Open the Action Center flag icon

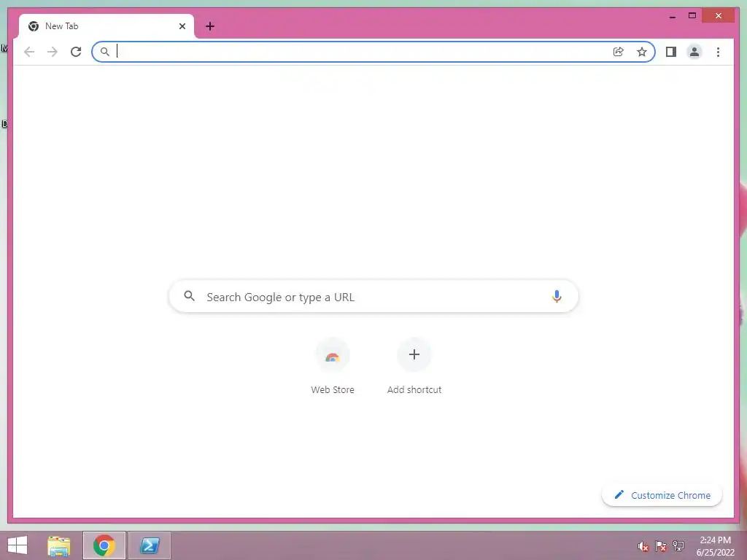[661, 547]
